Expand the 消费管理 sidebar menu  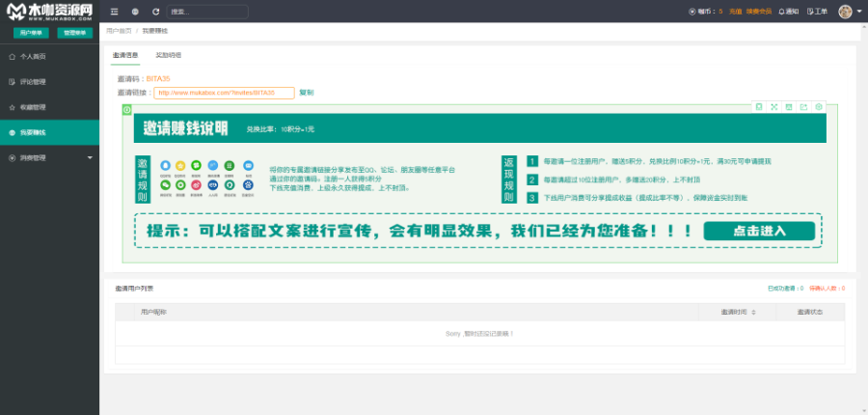pos(49,157)
